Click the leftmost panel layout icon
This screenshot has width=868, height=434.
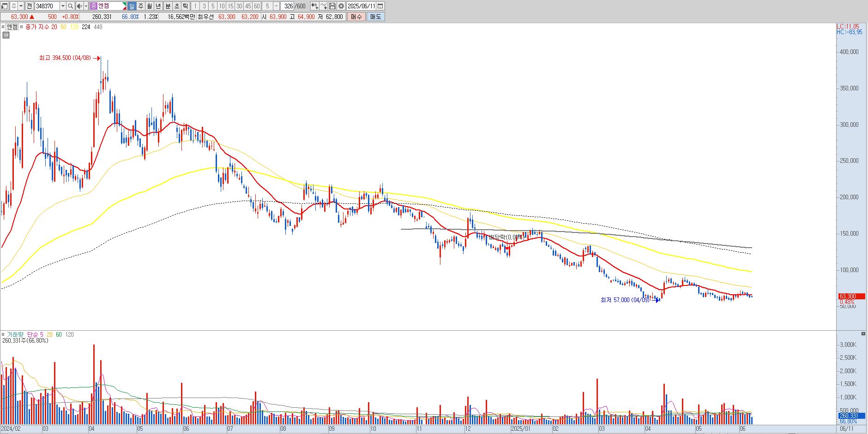(5, 6)
